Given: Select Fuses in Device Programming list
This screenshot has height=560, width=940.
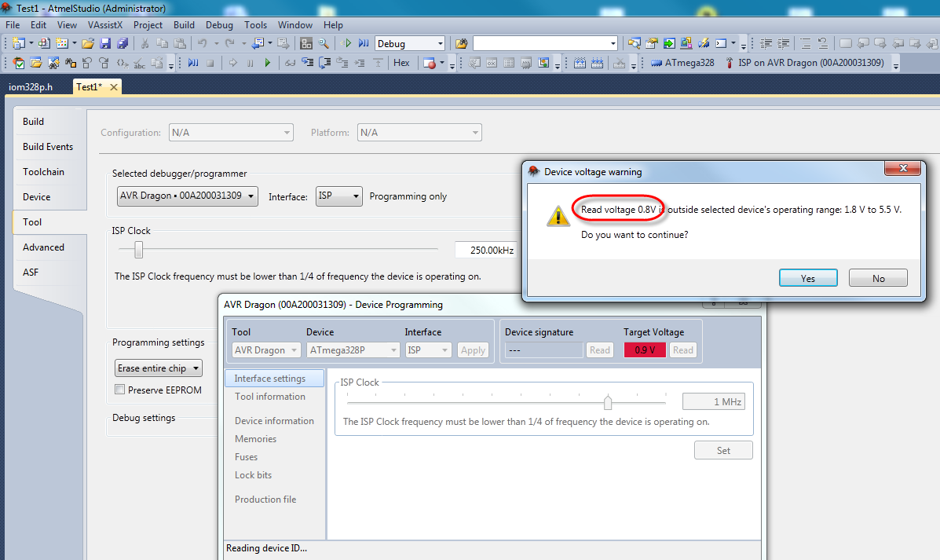Looking at the screenshot, I should (x=246, y=457).
